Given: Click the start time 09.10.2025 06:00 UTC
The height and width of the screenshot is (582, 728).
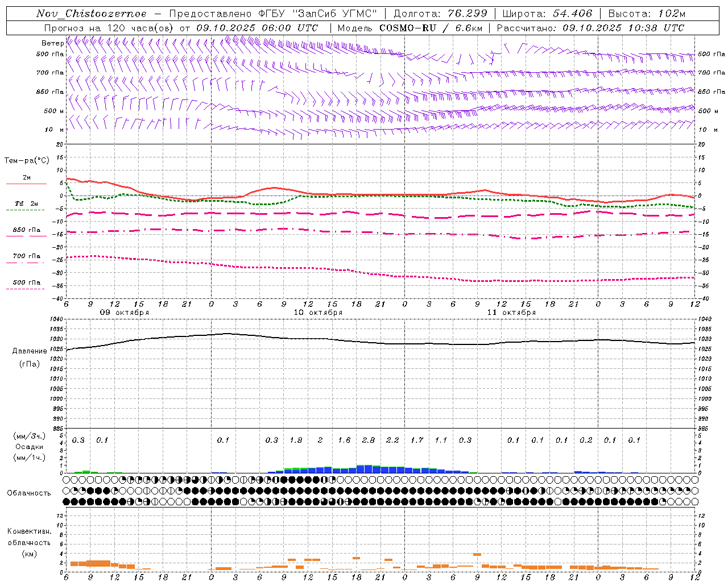Looking at the screenshot, I should point(257,28).
